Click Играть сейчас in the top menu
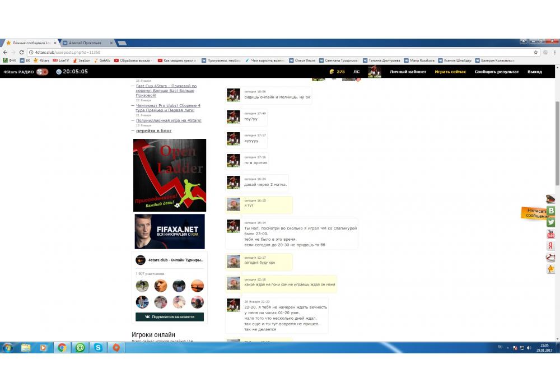This screenshot has width=560, height=392. coord(450,72)
